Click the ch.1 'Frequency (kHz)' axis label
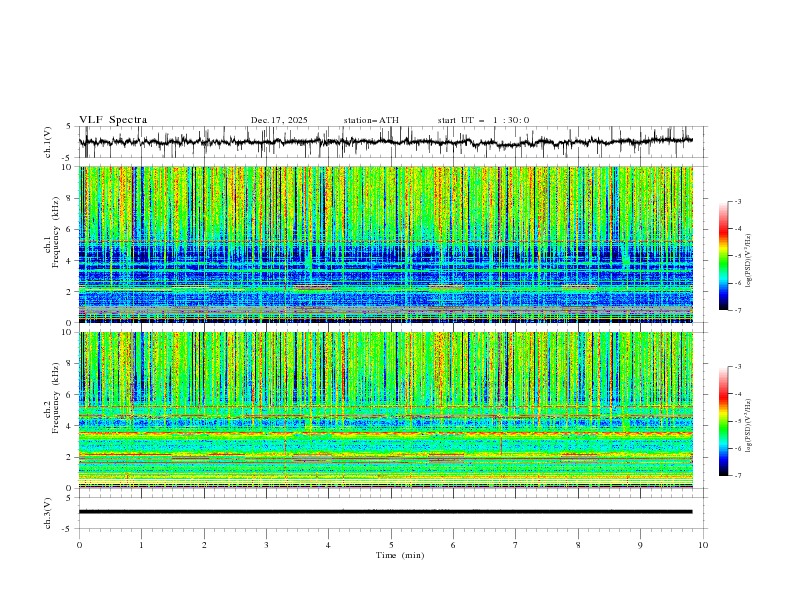Screen dimensions: 792x612 click(56, 233)
